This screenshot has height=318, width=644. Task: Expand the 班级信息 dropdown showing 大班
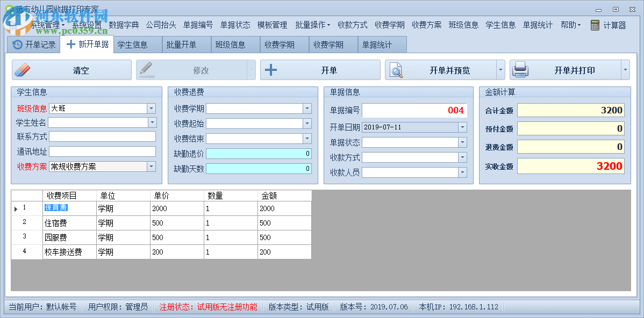click(151, 109)
